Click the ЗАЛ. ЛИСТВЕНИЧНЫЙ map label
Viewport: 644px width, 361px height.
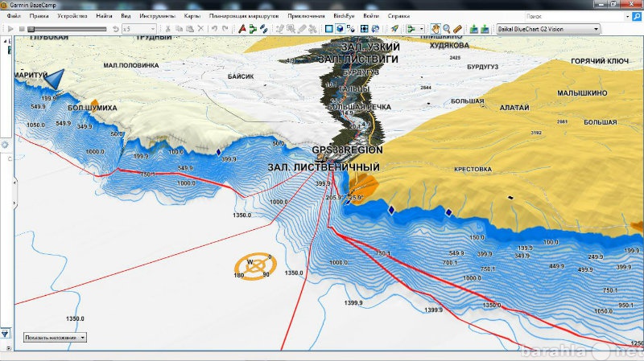click(324, 167)
